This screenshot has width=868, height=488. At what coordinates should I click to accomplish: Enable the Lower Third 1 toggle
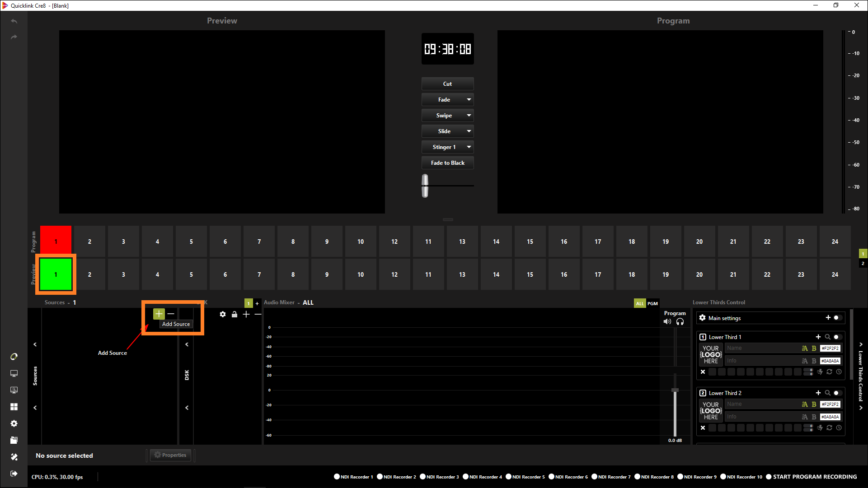(x=838, y=337)
